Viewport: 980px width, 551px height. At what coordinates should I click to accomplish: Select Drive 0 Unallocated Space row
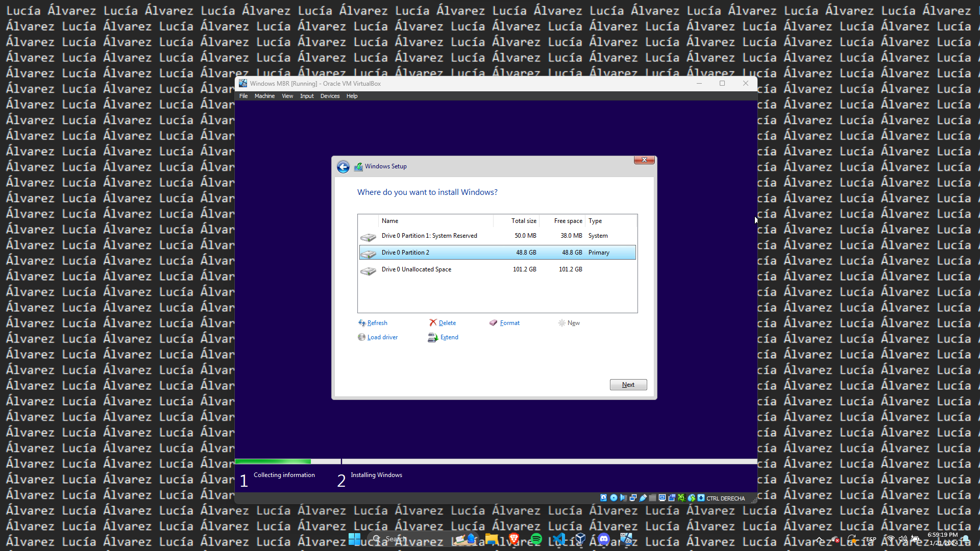coord(416,269)
